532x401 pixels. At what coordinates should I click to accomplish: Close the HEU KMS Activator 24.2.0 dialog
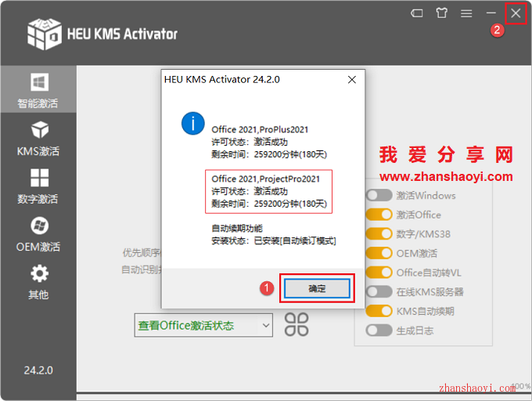pos(352,79)
